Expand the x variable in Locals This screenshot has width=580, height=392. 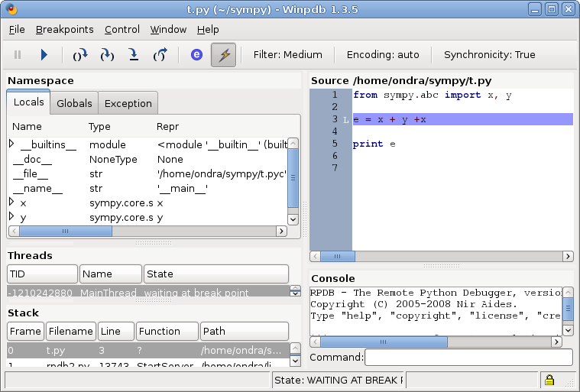pyautogui.click(x=12, y=202)
